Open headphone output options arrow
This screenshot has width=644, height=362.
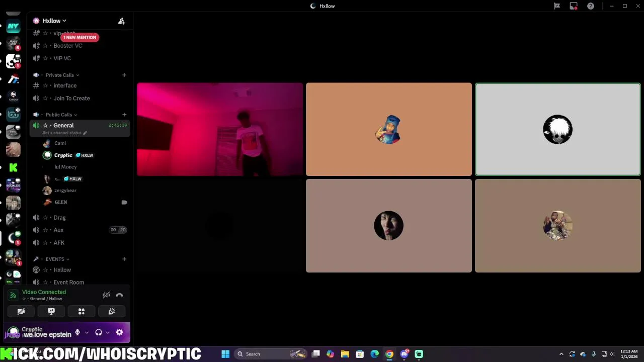(x=107, y=332)
